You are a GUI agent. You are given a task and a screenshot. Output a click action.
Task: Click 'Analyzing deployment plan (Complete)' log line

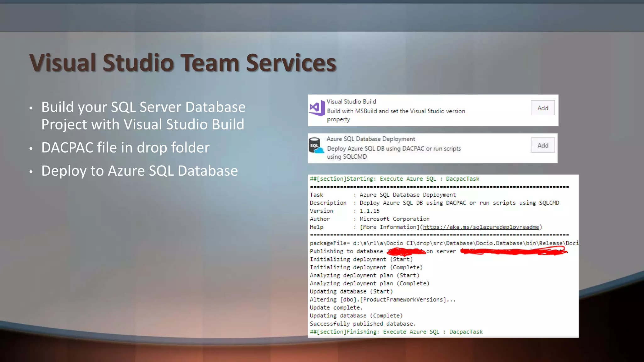tap(369, 283)
